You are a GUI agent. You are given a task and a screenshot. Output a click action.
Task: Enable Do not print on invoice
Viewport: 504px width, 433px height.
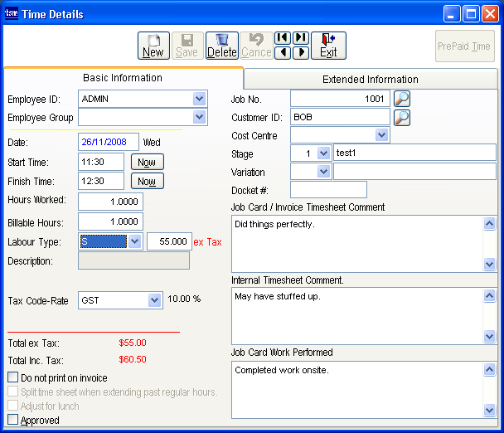[x=12, y=378]
